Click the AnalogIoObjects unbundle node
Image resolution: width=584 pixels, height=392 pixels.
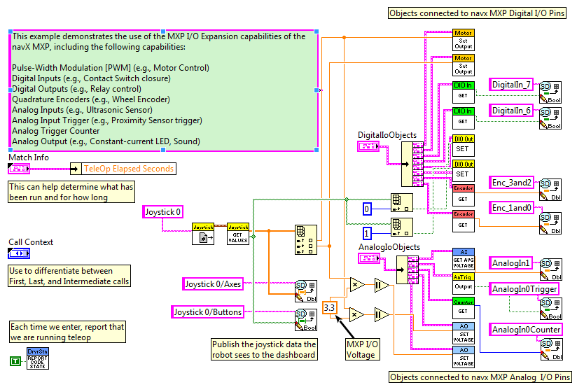(408, 270)
